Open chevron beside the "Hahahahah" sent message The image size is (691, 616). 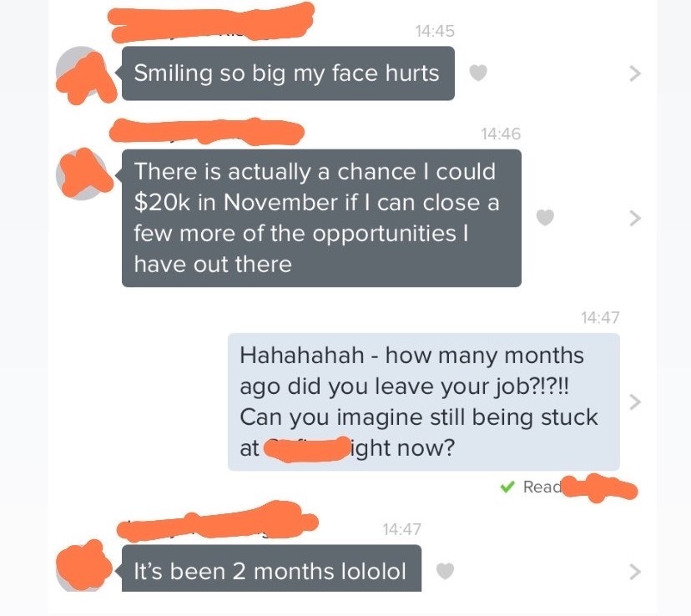(x=634, y=401)
